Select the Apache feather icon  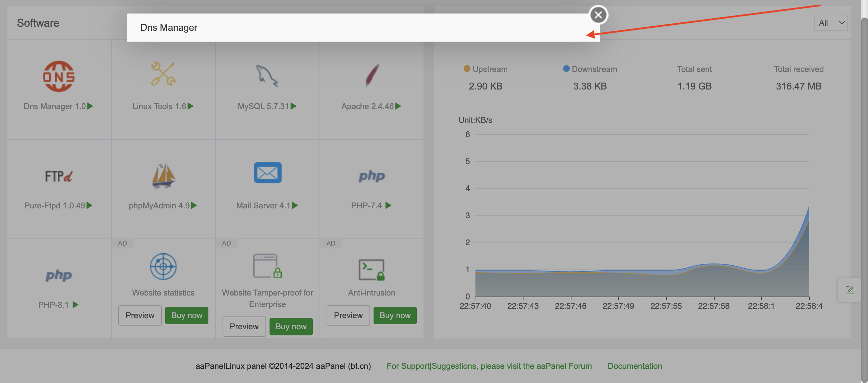[x=372, y=75]
